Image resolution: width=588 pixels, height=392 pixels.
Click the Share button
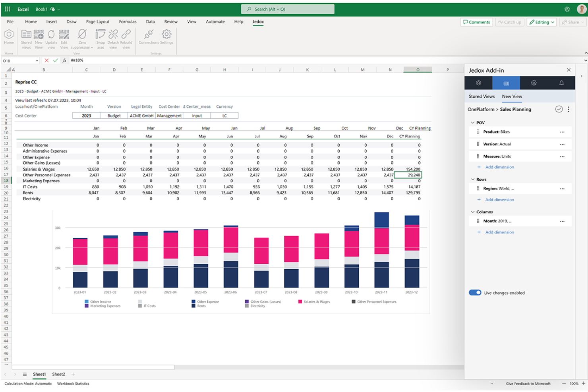(x=573, y=22)
